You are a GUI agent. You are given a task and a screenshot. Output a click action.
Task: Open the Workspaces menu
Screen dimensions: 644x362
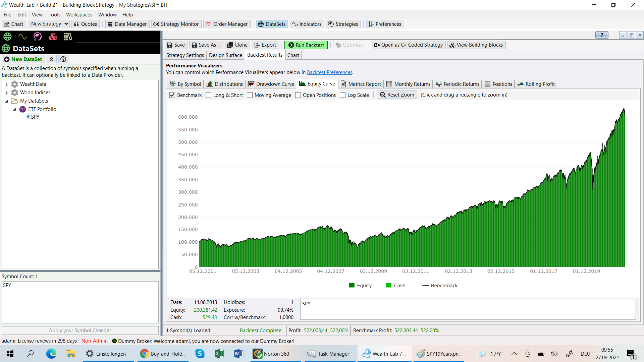pos(79,15)
